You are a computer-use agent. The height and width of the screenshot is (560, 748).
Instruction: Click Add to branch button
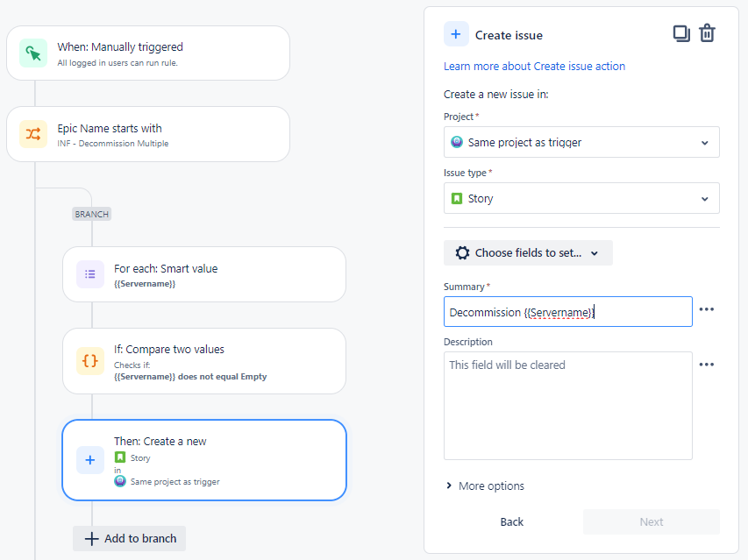click(x=130, y=538)
